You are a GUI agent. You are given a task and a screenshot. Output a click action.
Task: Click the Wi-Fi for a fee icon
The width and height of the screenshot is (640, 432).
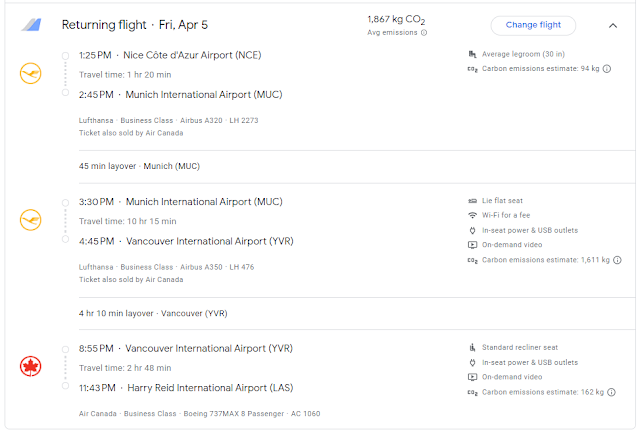(x=472, y=215)
